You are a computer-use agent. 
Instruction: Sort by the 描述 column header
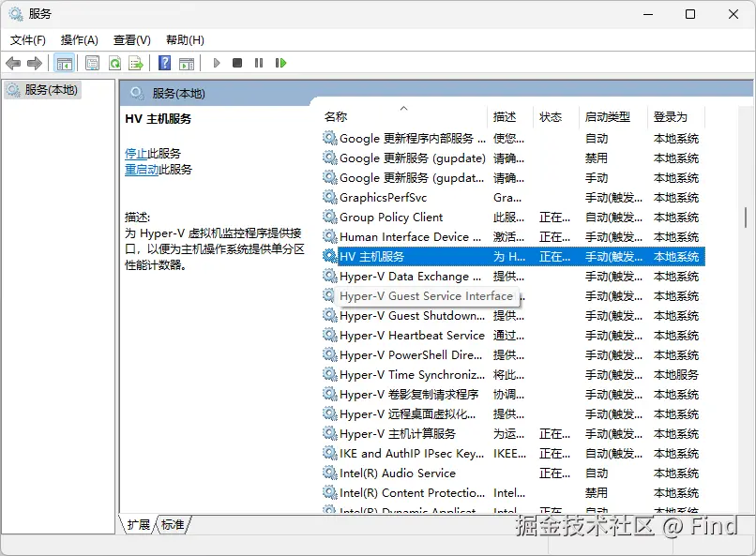click(510, 117)
